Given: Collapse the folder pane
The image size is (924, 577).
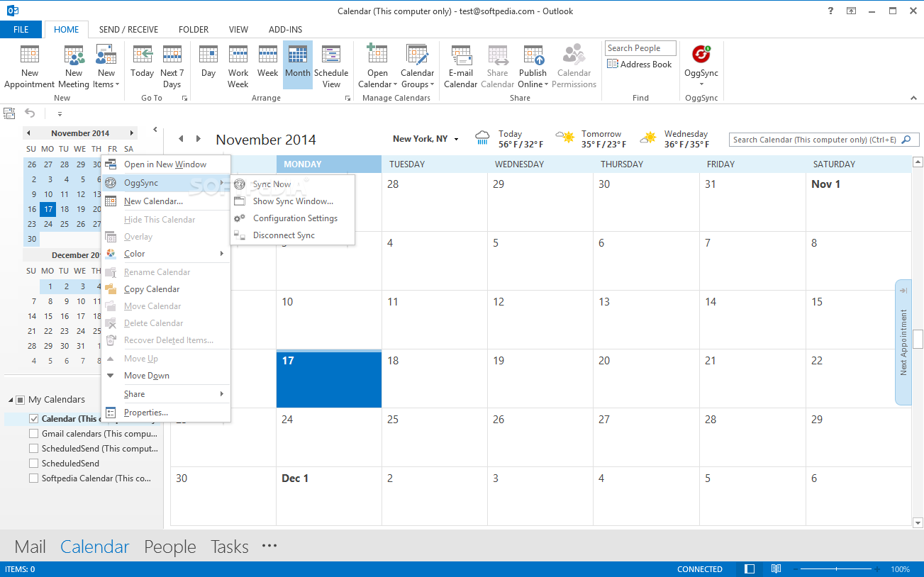Looking at the screenshot, I should click(155, 130).
